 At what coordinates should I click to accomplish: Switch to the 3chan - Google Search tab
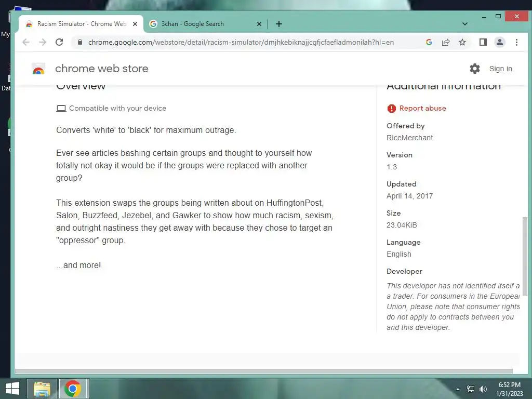coord(205,24)
